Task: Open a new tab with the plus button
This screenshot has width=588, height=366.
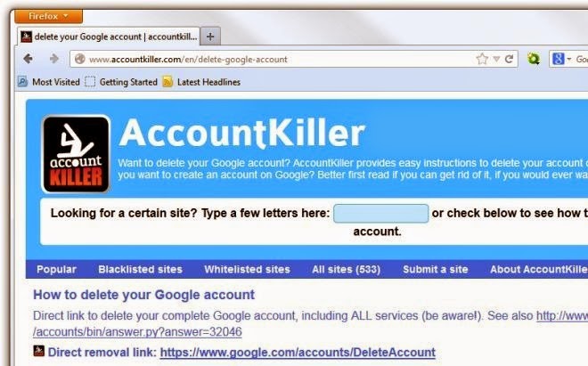Action: click(x=210, y=37)
